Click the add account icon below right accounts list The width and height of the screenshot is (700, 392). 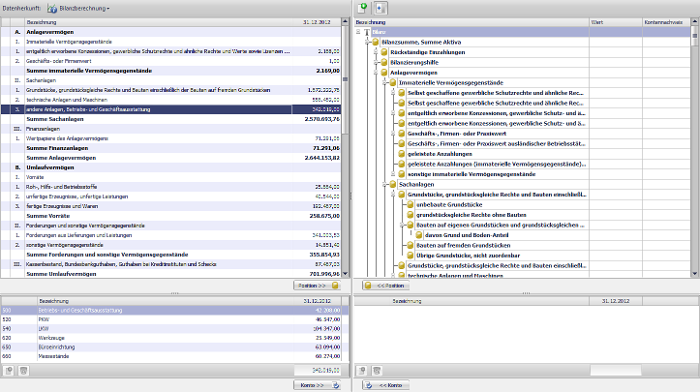[362, 371]
